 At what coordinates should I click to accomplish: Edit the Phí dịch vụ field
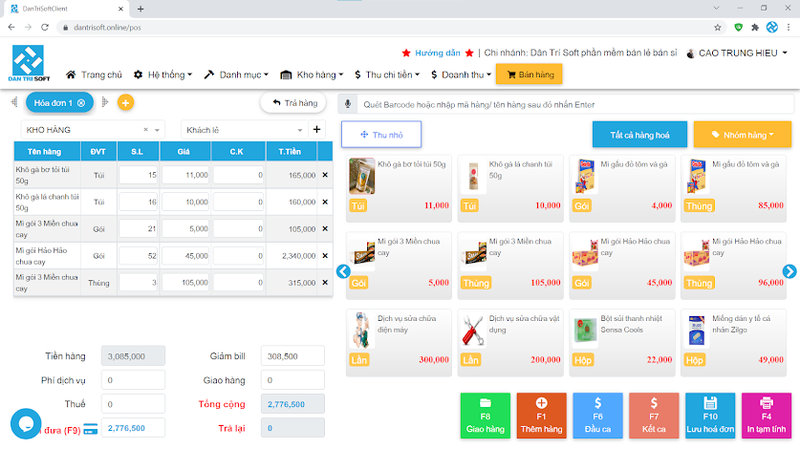pos(133,380)
